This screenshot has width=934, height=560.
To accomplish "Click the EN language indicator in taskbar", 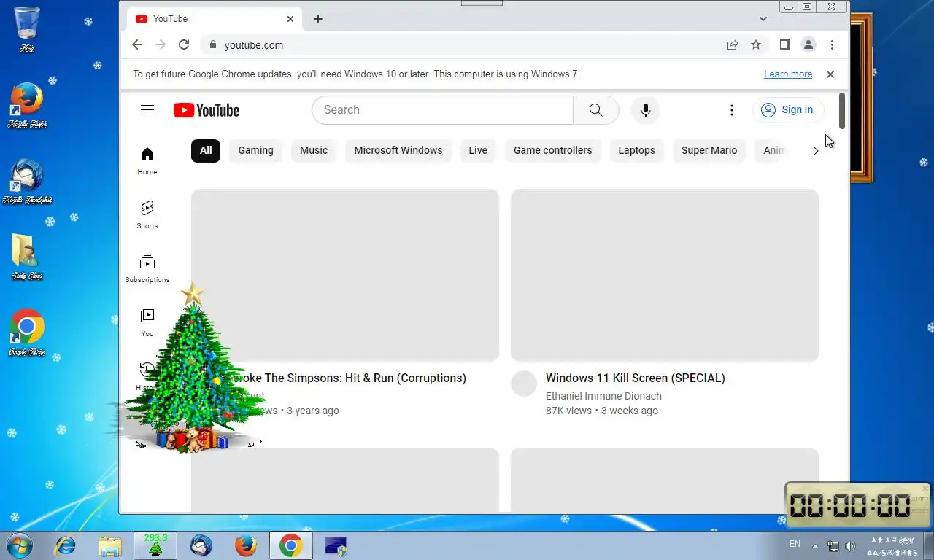I will click(x=795, y=545).
